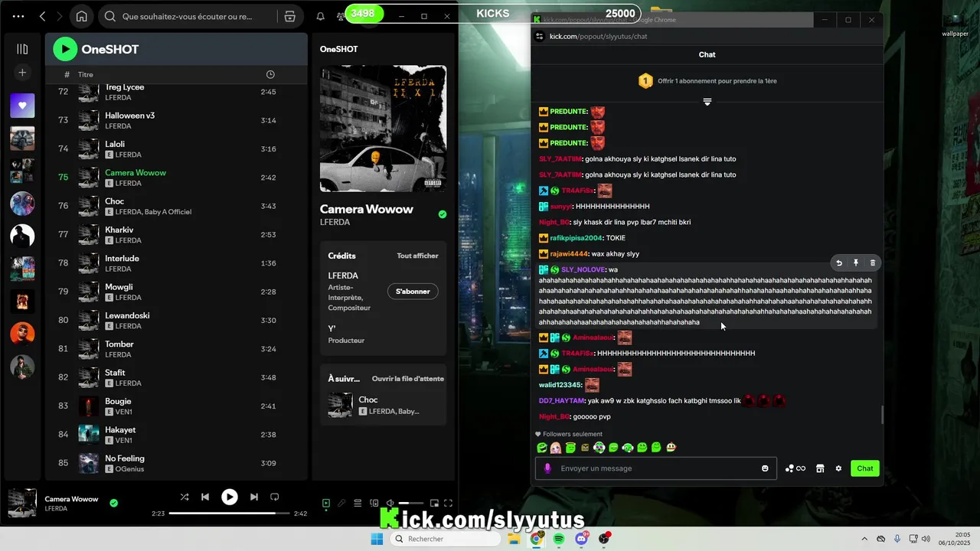Sort tracks by the duration clock header

270,74
